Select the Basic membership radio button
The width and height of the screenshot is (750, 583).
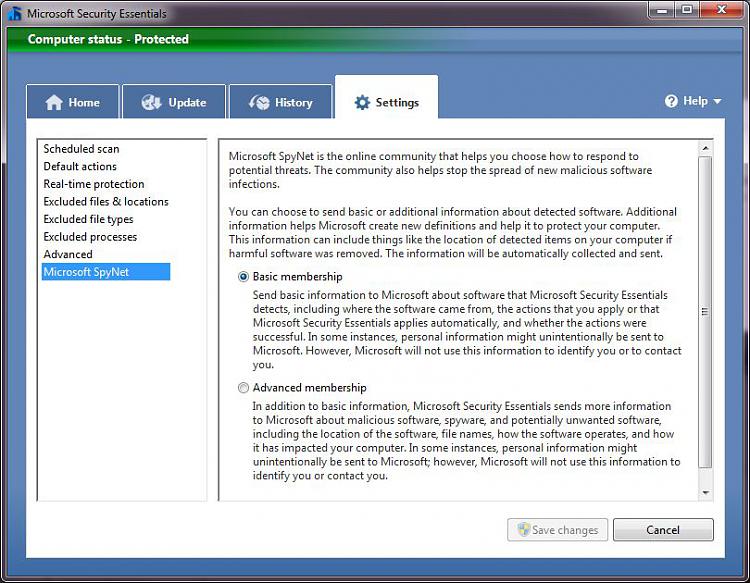tap(243, 277)
